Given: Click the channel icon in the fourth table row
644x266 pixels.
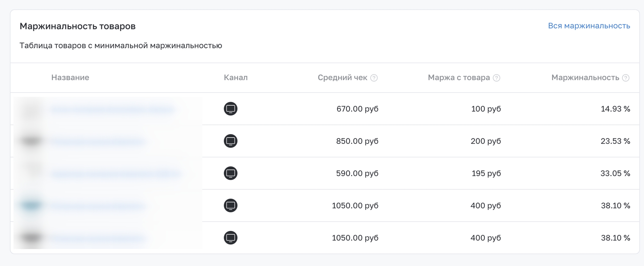Looking at the screenshot, I should click(231, 206).
